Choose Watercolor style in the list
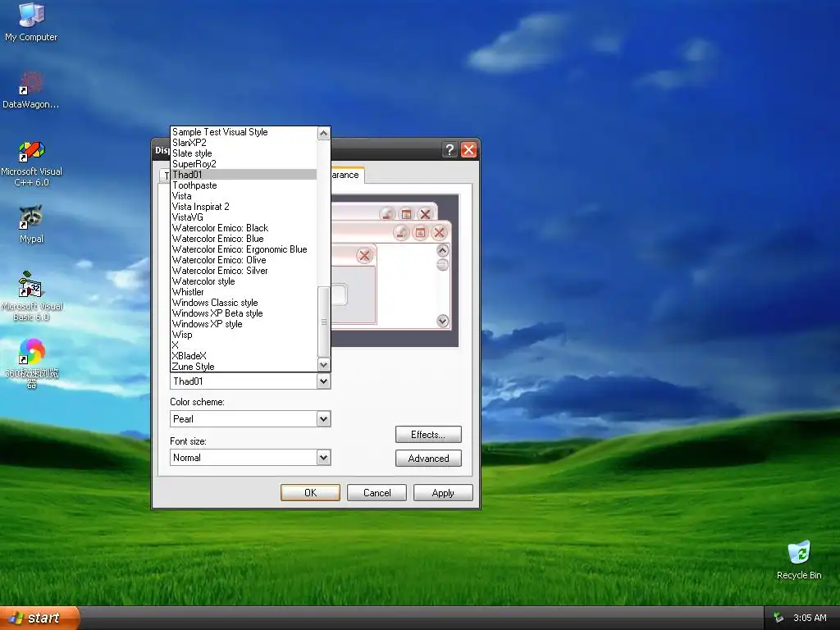This screenshot has width=840, height=630. [x=244, y=282]
